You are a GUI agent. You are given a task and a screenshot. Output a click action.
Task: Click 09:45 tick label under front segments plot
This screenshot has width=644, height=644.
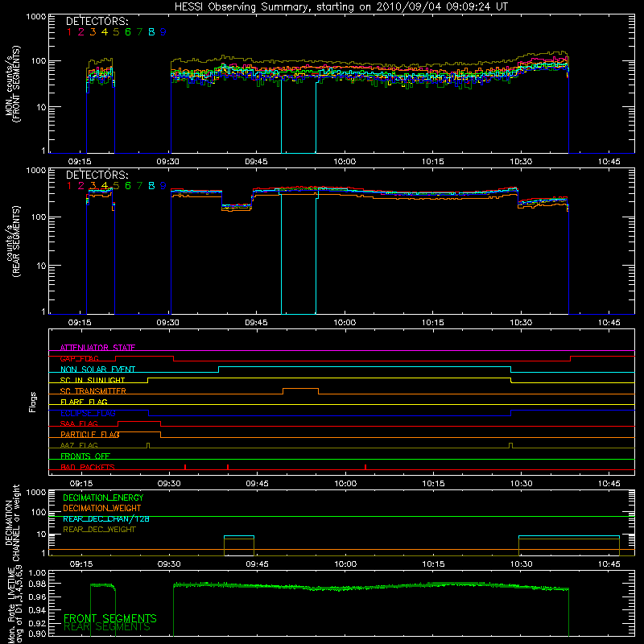click(x=256, y=162)
